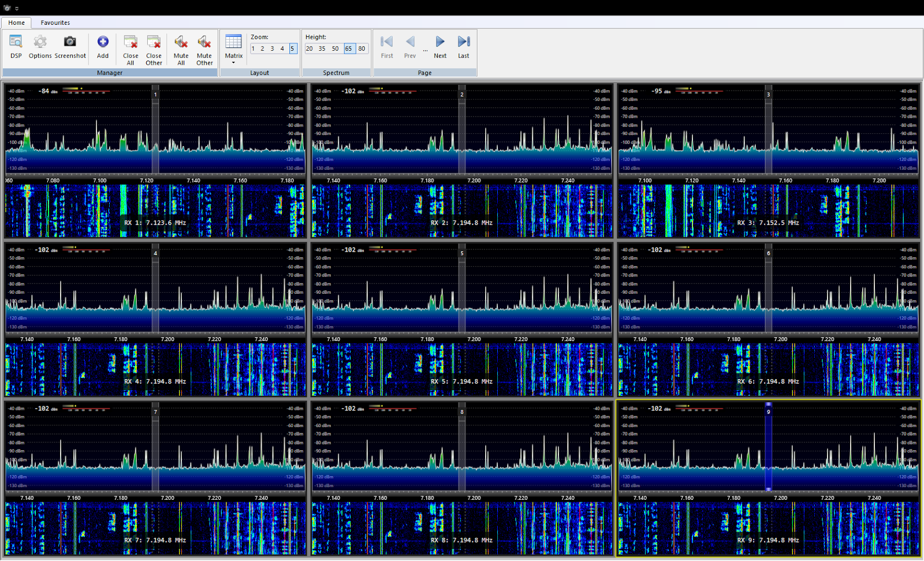Open the Options dialog
Viewport: 924px width, 561px height.
39,46
